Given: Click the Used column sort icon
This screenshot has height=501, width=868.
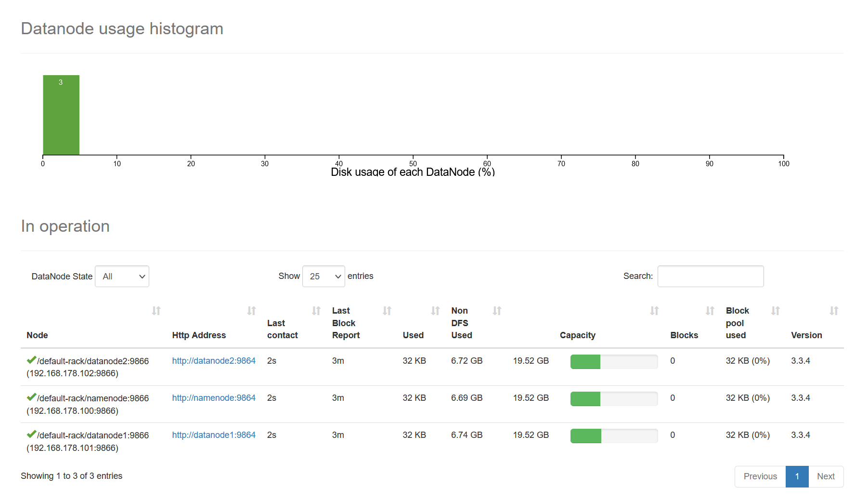Looking at the screenshot, I should pyautogui.click(x=435, y=311).
